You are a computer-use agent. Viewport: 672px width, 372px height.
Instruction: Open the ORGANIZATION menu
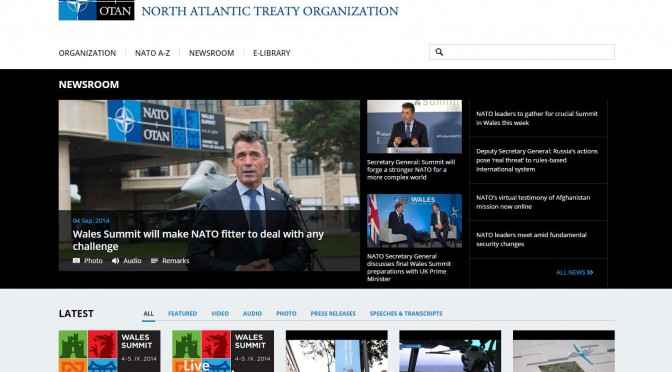[87, 53]
